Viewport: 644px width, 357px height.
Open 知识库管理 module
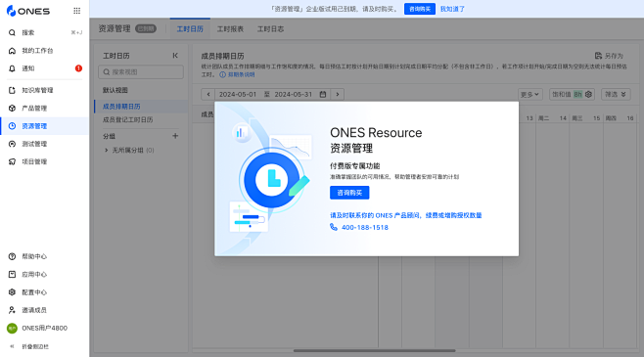[44, 90]
